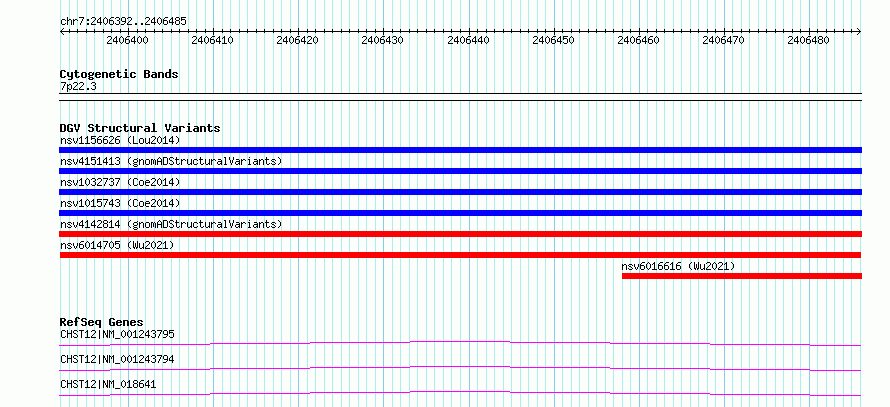Click the DGV Structural Variants track heading
Viewport: 890px width, 407px height.
tap(140, 128)
